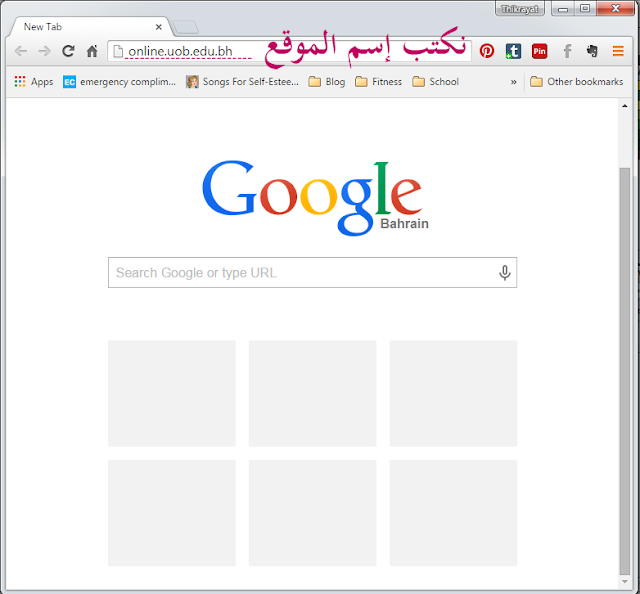Open the middle most-visited thumbnail, bottom row
This screenshot has height=594, width=640.
(x=313, y=513)
